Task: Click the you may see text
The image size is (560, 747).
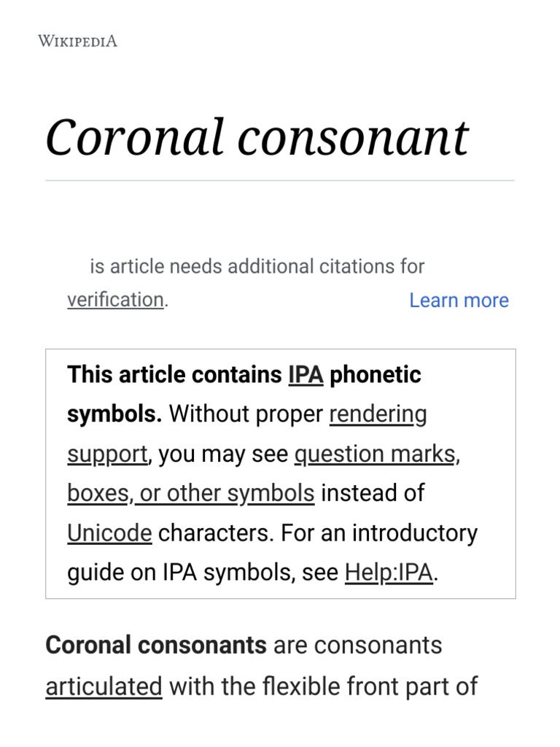Action: 223,454
